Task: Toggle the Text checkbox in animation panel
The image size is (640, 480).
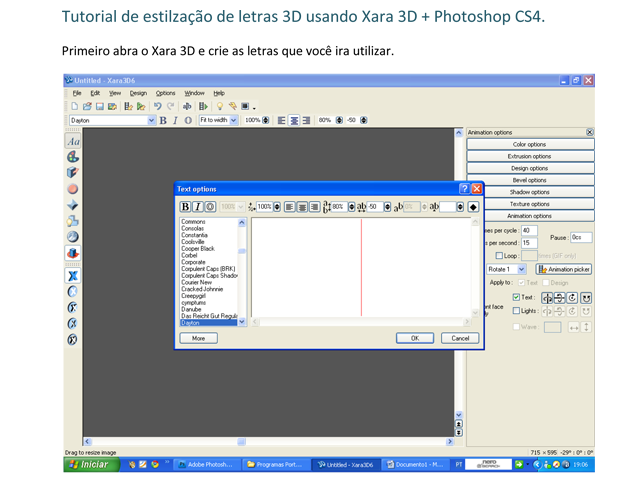Action: tap(516, 297)
